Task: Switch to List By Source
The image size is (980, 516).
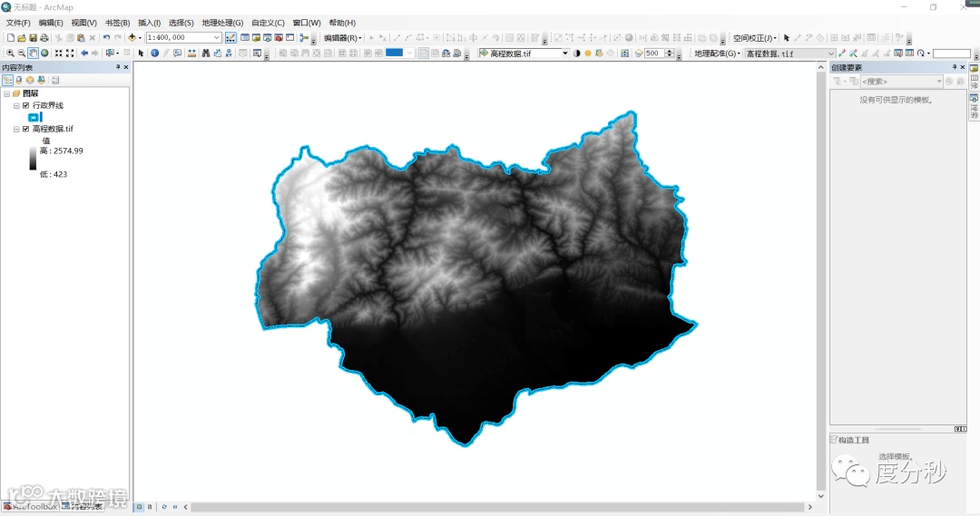Action: 19,80
